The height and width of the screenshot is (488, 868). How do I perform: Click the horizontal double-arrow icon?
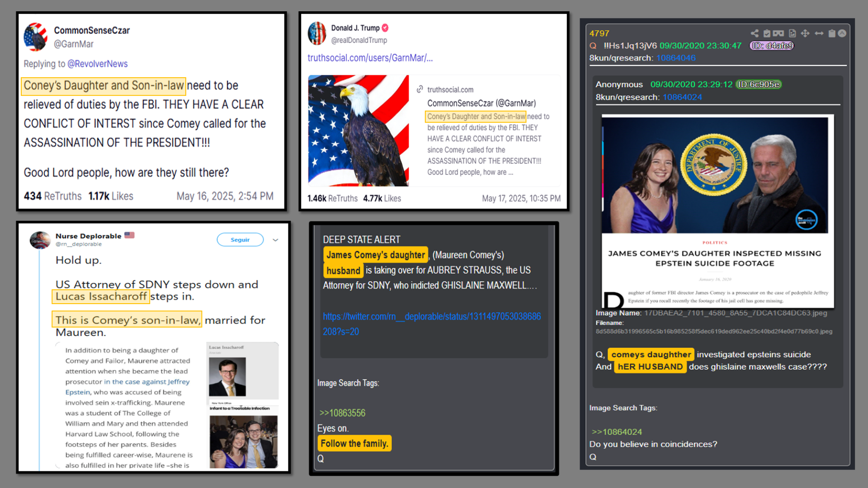pyautogui.click(x=819, y=33)
